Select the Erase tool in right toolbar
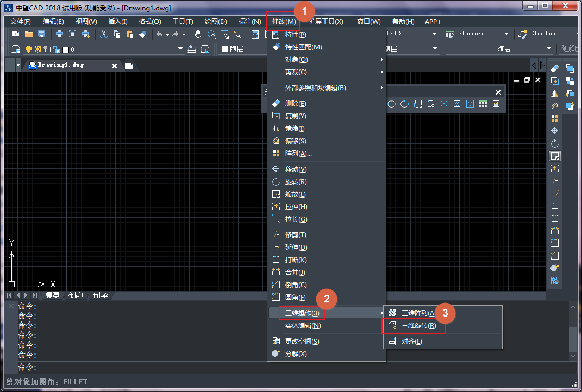582x392 pixels. (555, 68)
